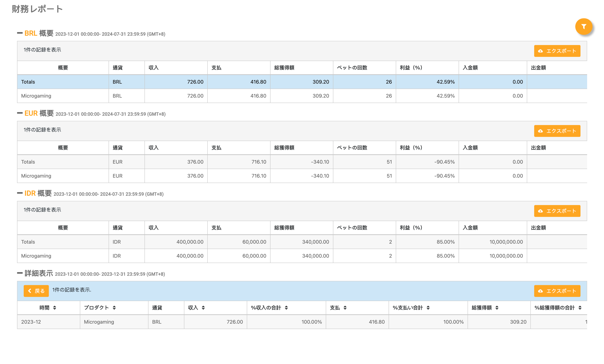
Task: Collapse the BRL 概要 section
Action: [20, 33]
